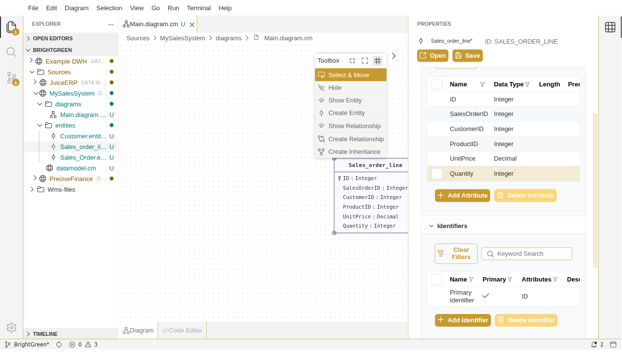This screenshot has height=364, width=622.
Task: Filter the Data Type column in attributes
Action: pos(527,84)
